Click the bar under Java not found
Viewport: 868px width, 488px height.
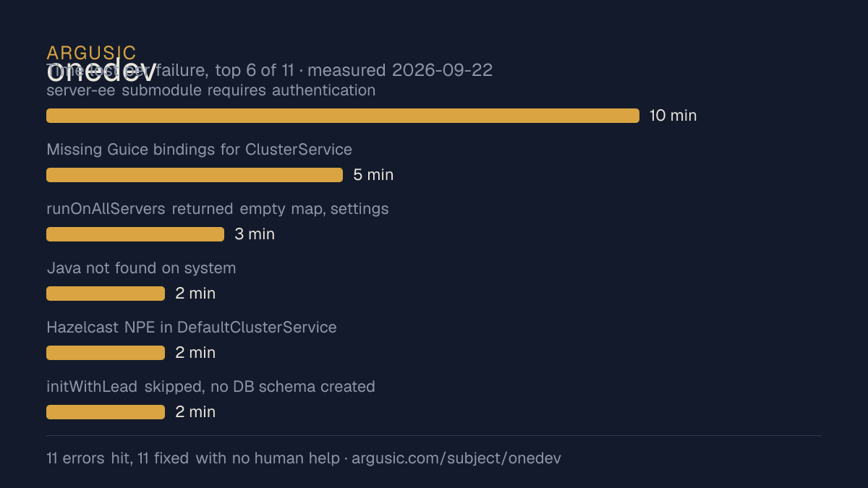pyautogui.click(x=106, y=294)
